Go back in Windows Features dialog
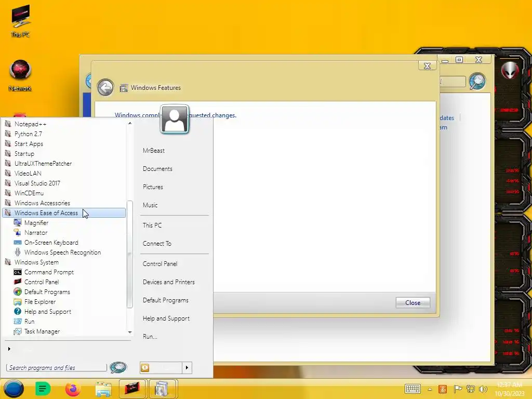 coord(105,88)
